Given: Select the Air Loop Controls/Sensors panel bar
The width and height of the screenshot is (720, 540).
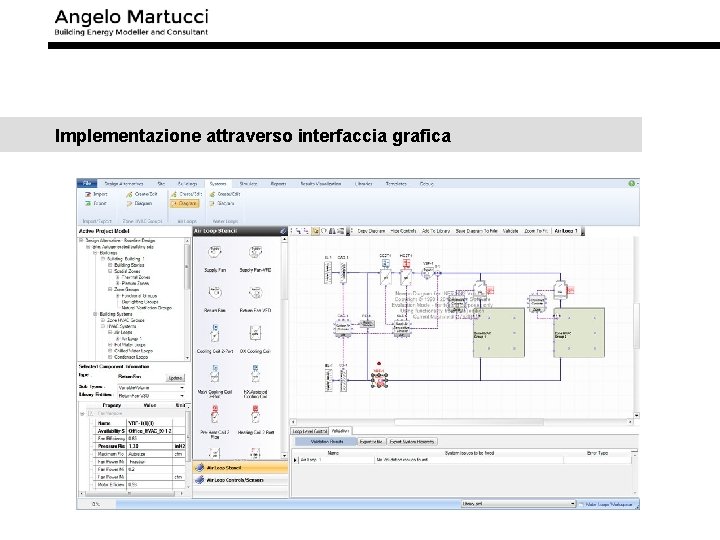Looking at the screenshot, I should (241, 480).
